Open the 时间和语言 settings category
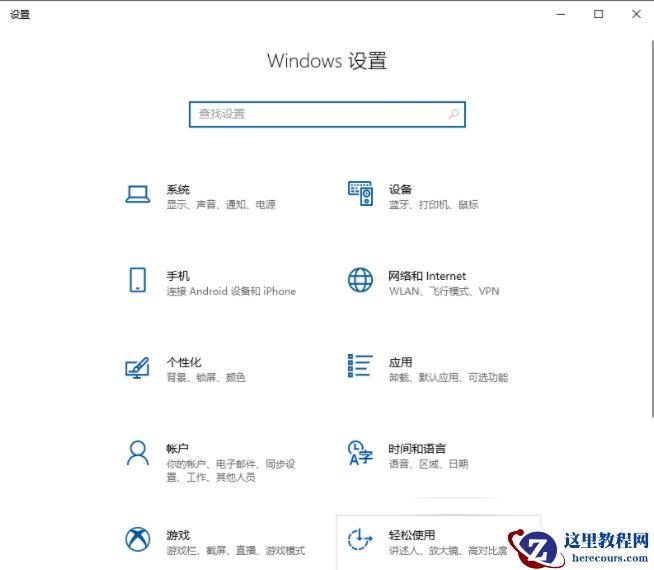The image size is (654, 570). point(417,449)
